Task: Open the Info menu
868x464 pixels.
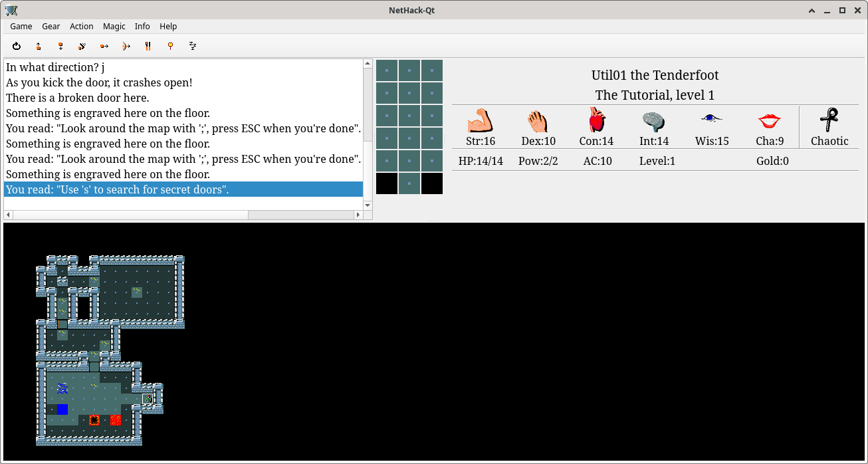Action: coord(142,27)
